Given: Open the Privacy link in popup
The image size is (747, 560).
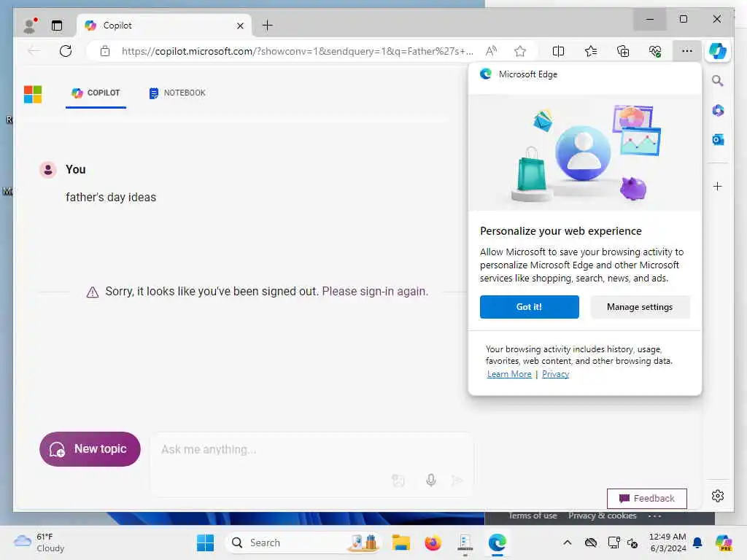Looking at the screenshot, I should pyautogui.click(x=555, y=374).
